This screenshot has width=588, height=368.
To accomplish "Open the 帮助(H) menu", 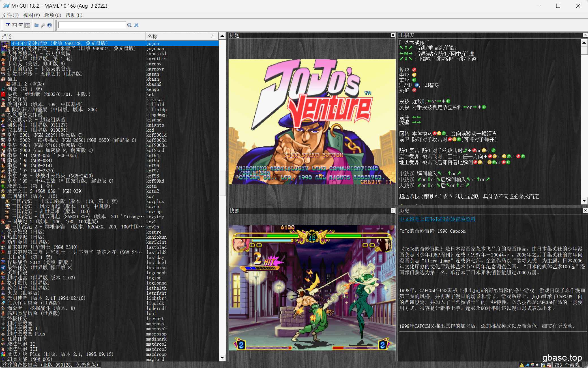I will coord(74,15).
